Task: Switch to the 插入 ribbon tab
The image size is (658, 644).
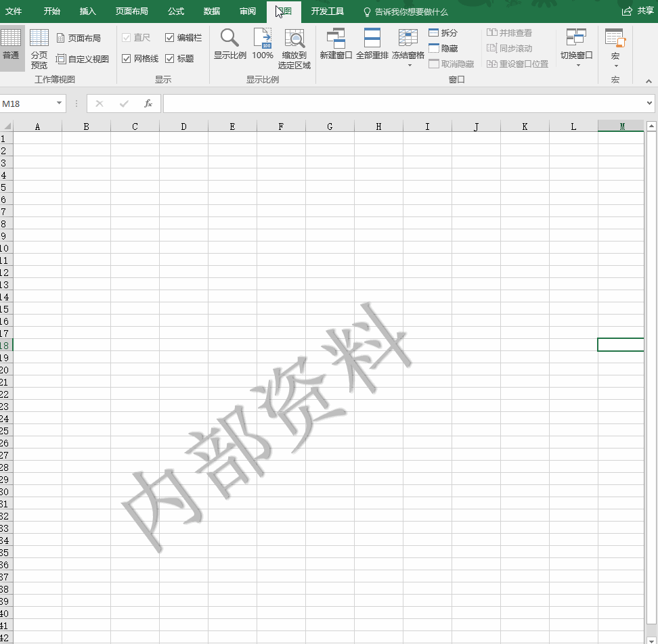Action: click(x=88, y=11)
